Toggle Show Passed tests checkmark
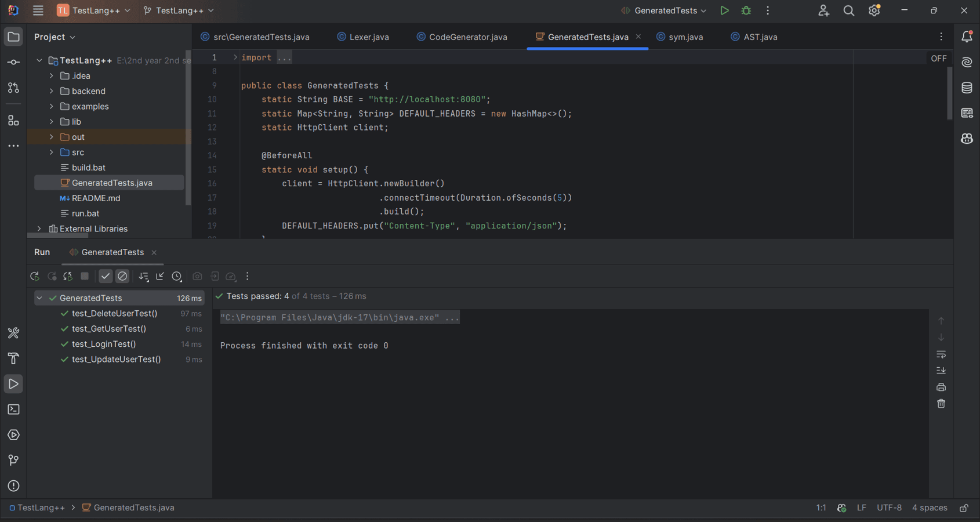This screenshot has width=980, height=522. pyautogui.click(x=106, y=277)
